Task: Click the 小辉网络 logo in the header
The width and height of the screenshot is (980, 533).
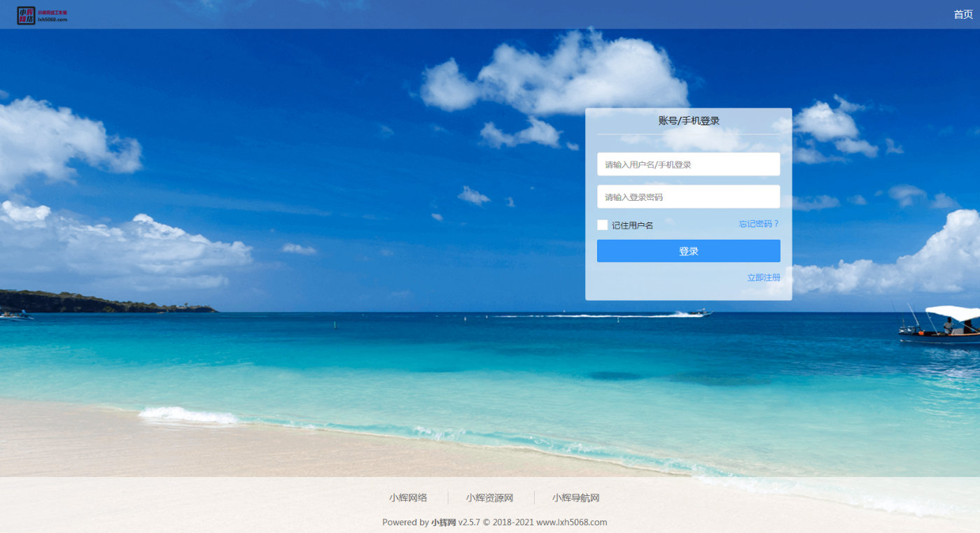Action: click(26, 15)
